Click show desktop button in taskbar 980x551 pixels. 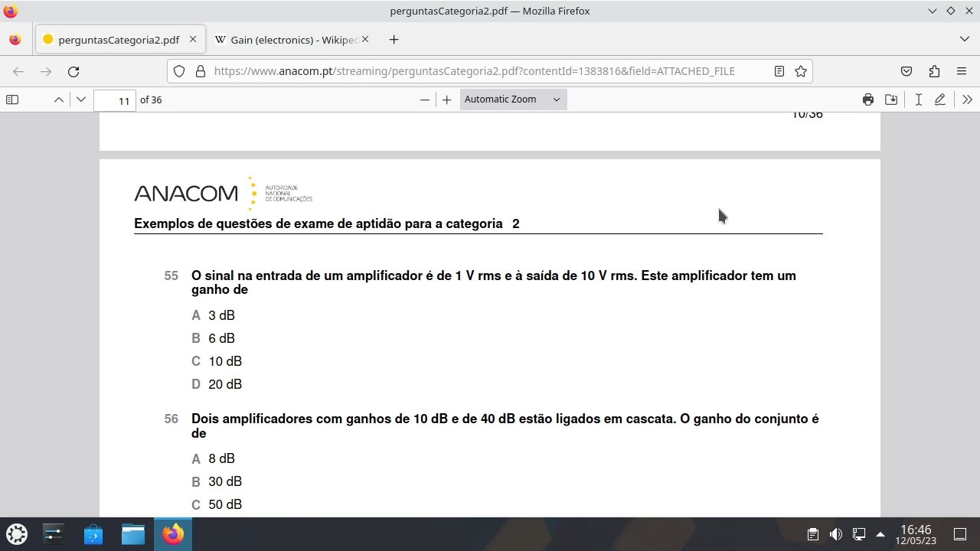click(960, 534)
